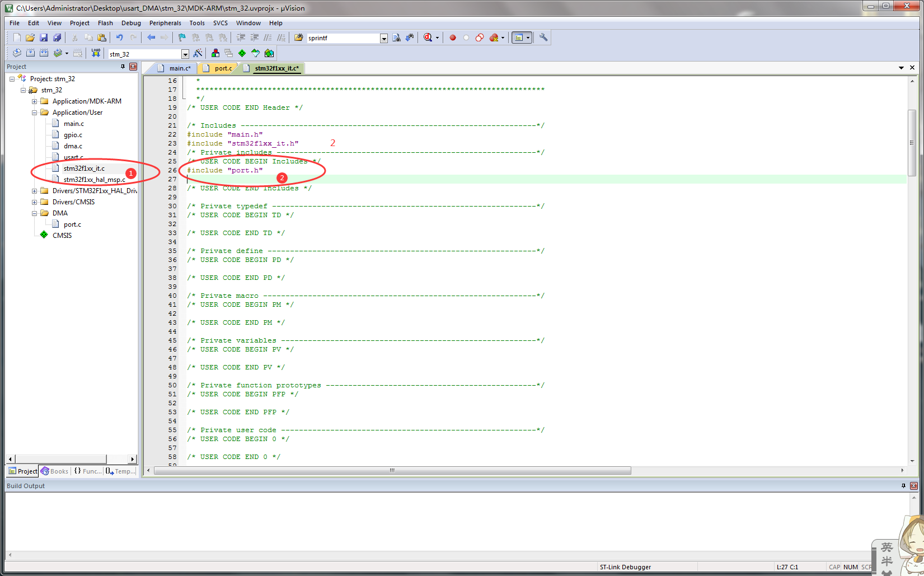Open the Pack Installer icon
This screenshot has height=576, width=924.
click(269, 53)
